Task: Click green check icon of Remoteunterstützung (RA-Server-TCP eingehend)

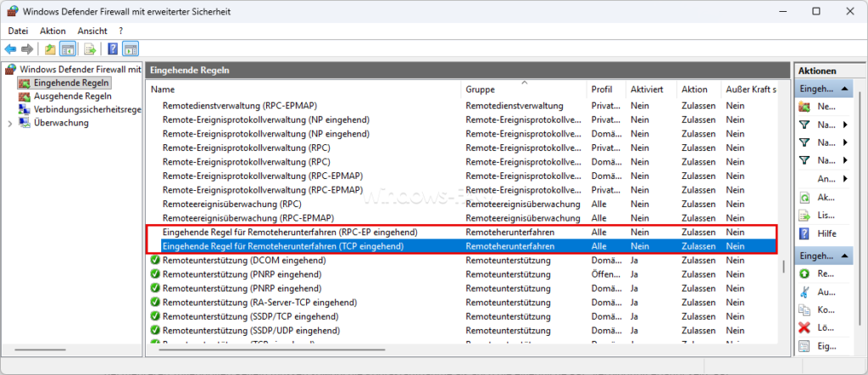Action: [x=155, y=302]
